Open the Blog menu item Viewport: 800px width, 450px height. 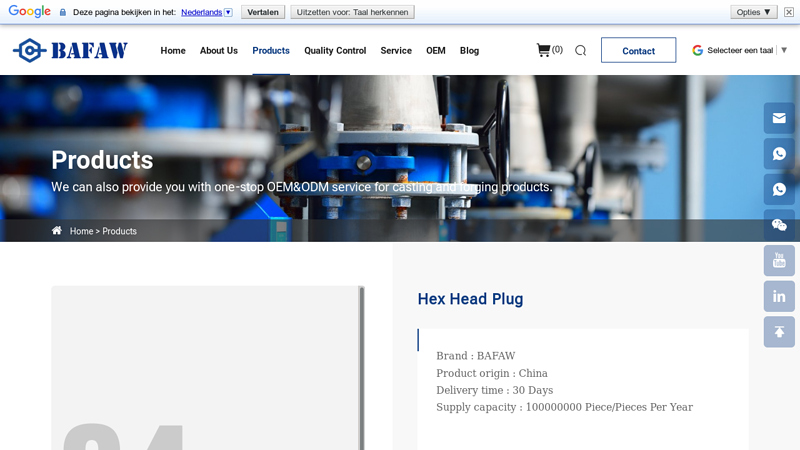(x=469, y=51)
